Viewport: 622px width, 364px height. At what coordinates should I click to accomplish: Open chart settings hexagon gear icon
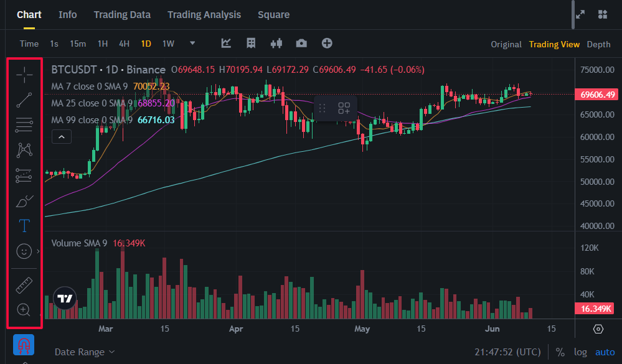[x=598, y=329]
